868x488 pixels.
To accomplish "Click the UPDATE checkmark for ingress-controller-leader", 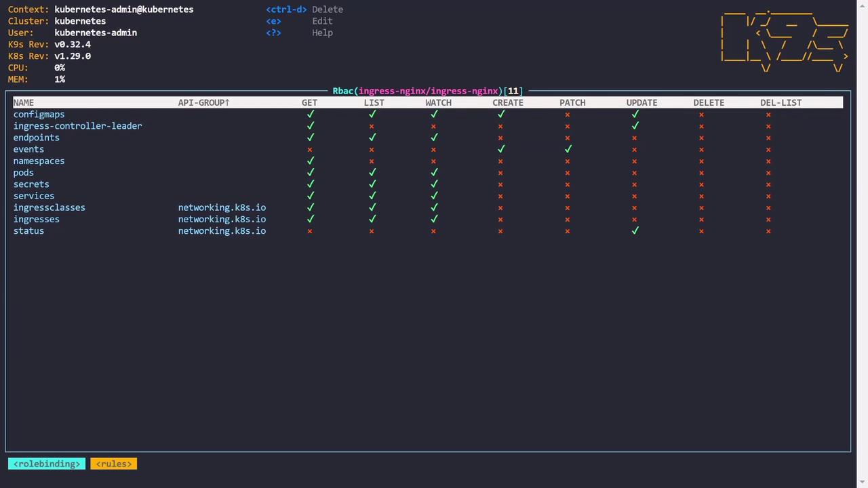I will [635, 125].
